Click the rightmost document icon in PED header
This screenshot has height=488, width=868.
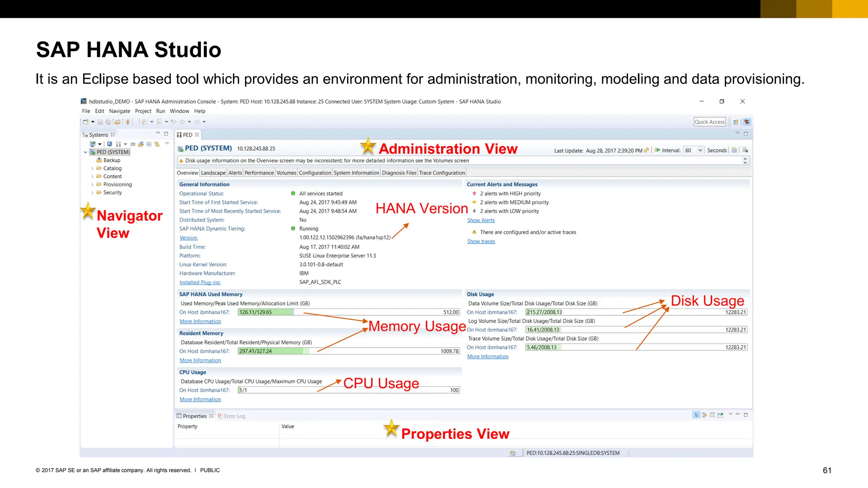(x=745, y=150)
